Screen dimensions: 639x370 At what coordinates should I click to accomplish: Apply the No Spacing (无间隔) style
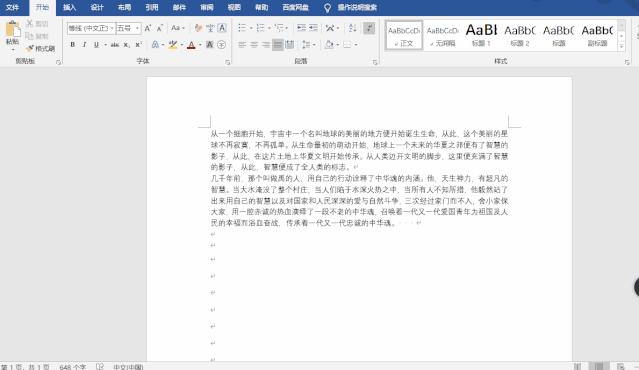443,35
